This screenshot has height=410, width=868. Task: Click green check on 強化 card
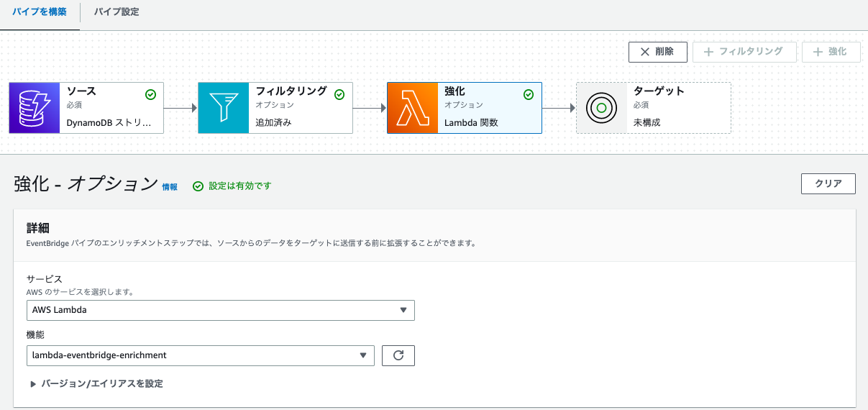(x=529, y=94)
